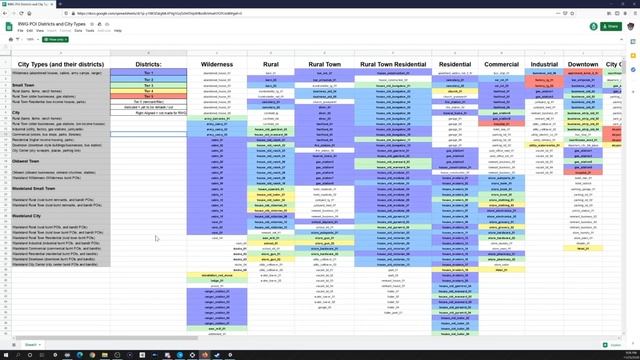Click the browser home icon
Screen dimensions: 640x360
pos(29,13)
